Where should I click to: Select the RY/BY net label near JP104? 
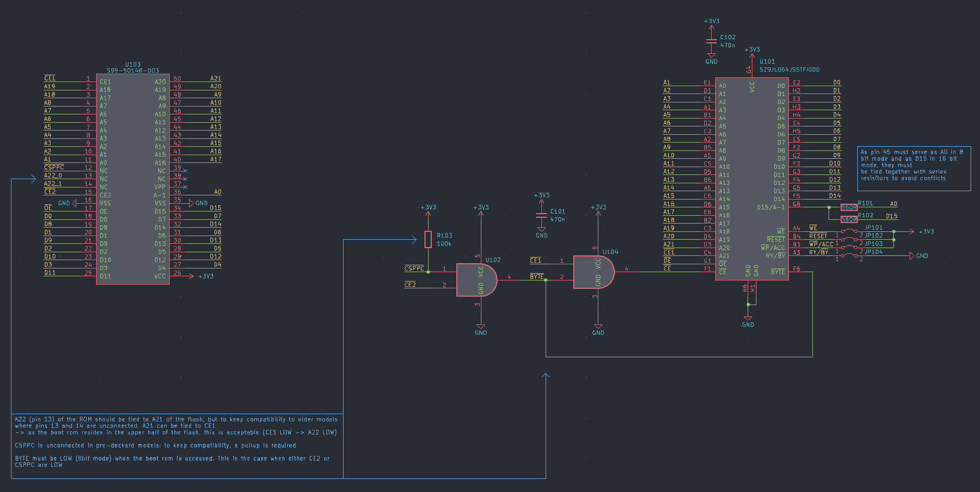click(x=819, y=252)
